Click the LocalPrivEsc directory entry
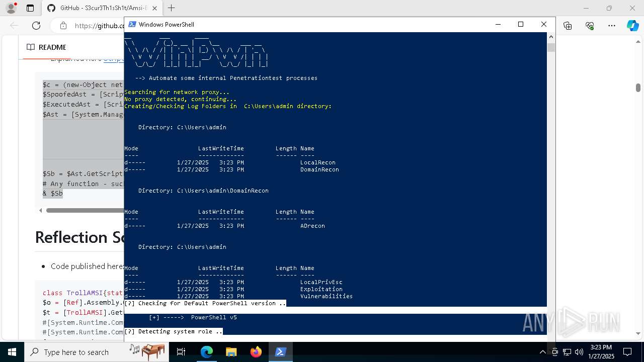 (321, 282)
